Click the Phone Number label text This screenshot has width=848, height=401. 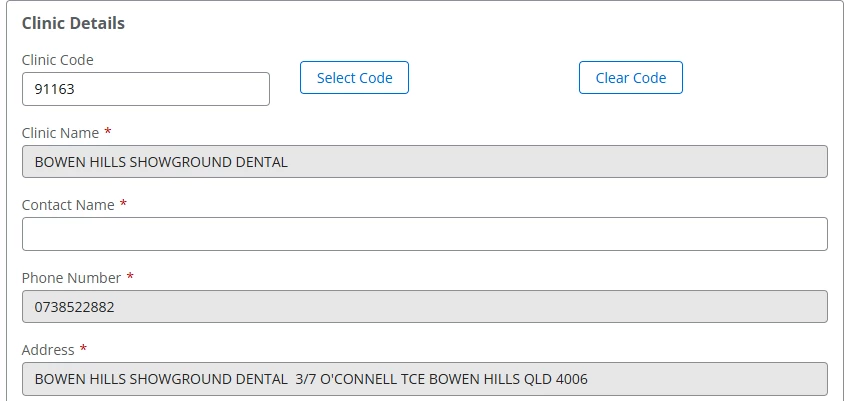pyautogui.click(x=71, y=278)
